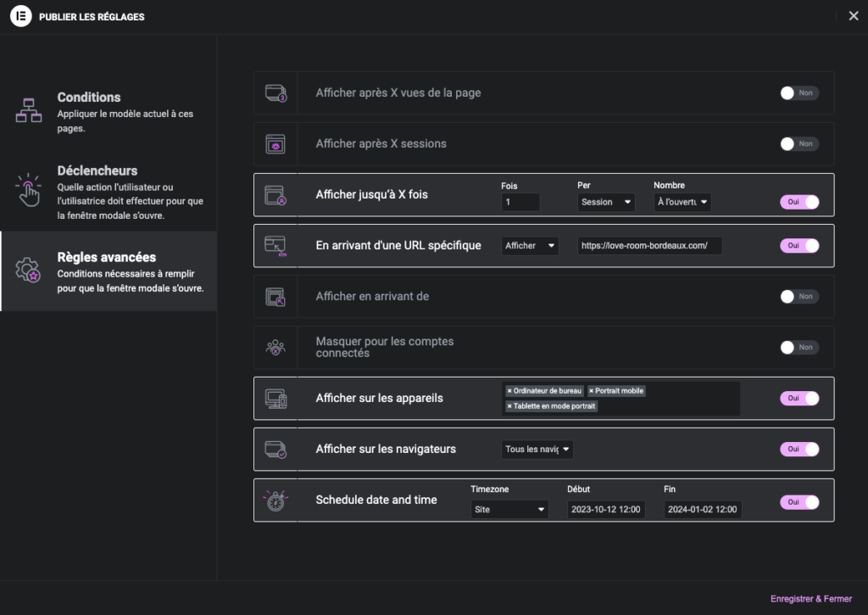Click the hide for logged-in users icon
Image resolution: width=868 pixels, height=615 pixels.
coord(275,347)
